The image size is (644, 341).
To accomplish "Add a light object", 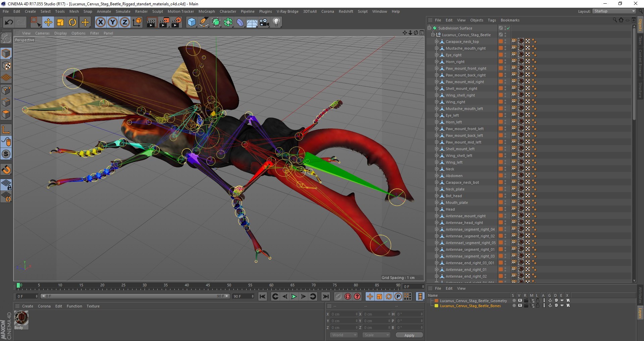I will click(x=276, y=22).
